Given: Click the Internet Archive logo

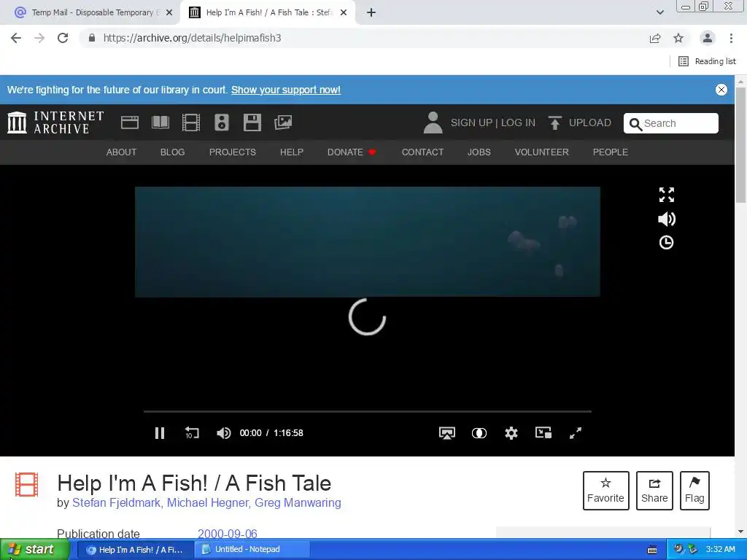Looking at the screenshot, I should point(55,122).
